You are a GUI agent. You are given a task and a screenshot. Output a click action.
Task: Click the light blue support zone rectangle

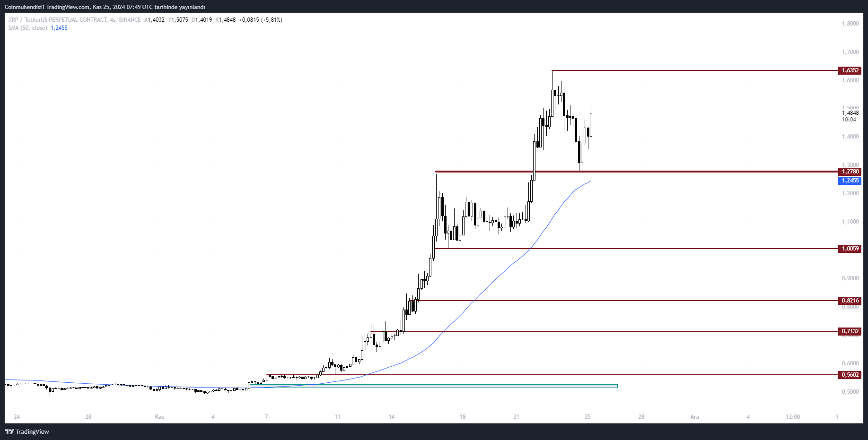point(433,386)
